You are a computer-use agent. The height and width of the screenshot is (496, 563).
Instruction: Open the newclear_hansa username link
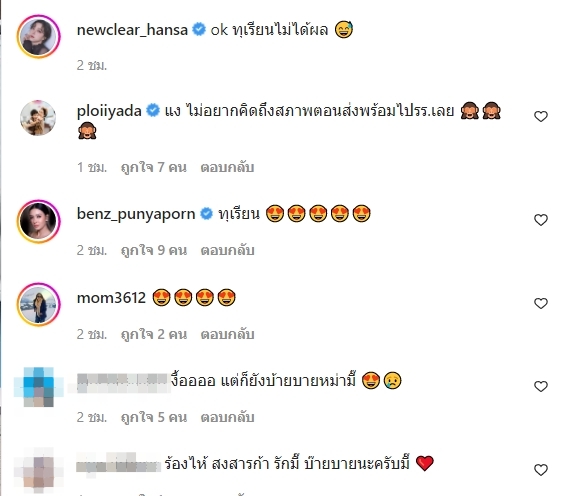132,30
